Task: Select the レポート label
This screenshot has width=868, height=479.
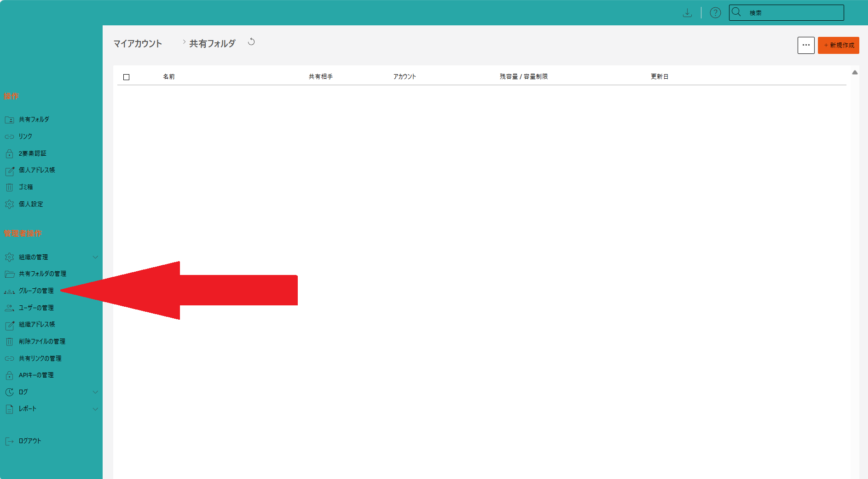Action: pyautogui.click(x=28, y=409)
